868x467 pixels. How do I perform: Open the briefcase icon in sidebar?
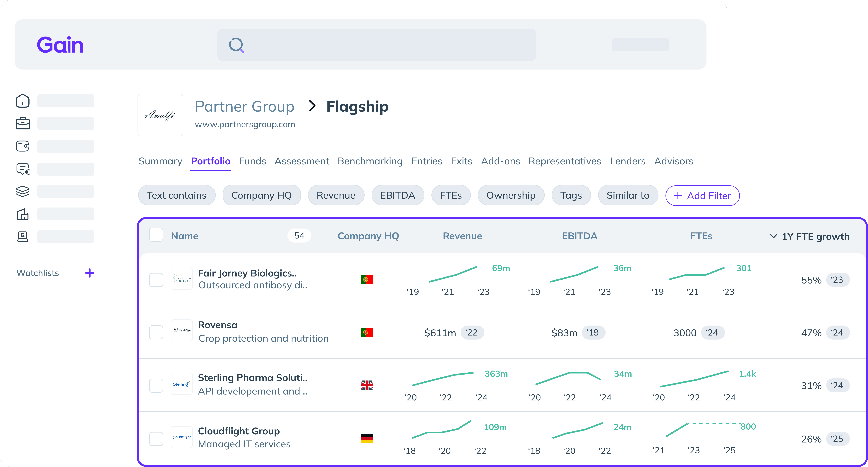[23, 123]
